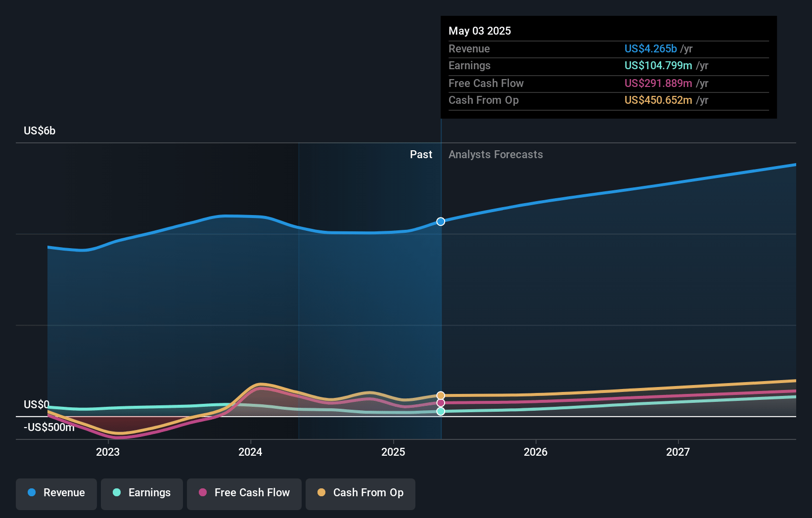Click the teal Earnings legend dot
This screenshot has width=812, height=518.
117,492
